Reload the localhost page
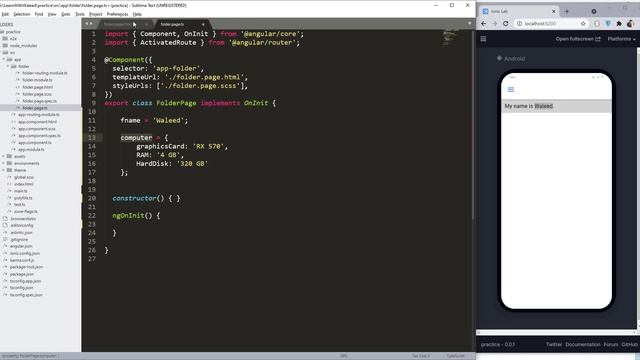 [x=506, y=24]
